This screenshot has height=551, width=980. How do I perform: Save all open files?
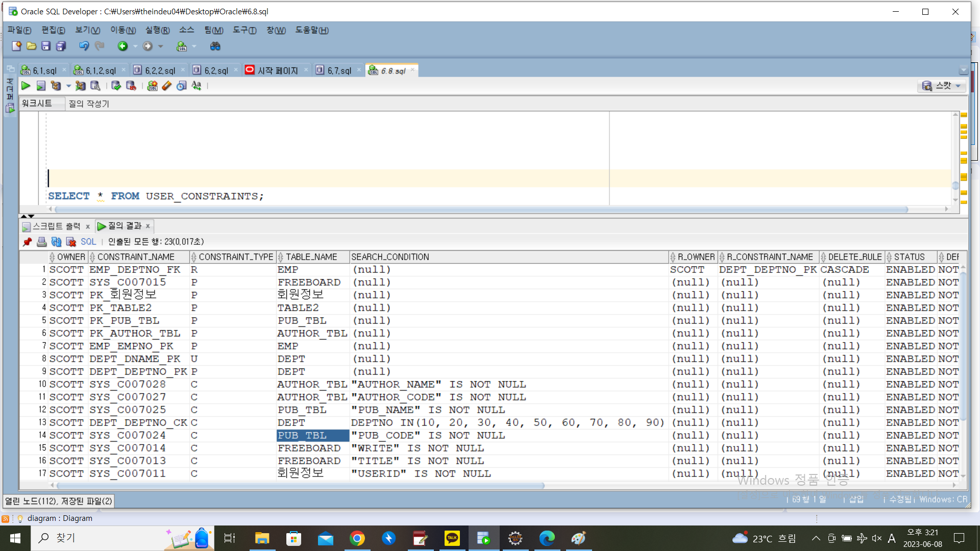click(61, 46)
